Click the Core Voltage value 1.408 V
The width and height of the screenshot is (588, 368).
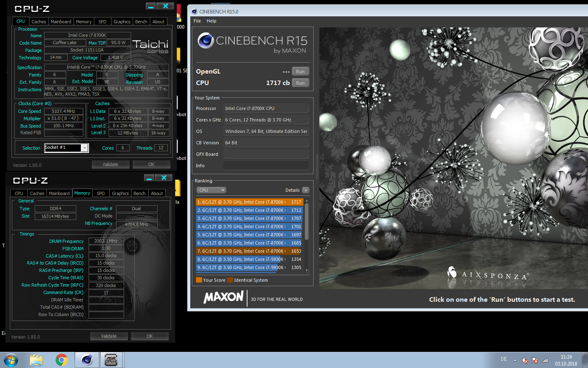116,58
